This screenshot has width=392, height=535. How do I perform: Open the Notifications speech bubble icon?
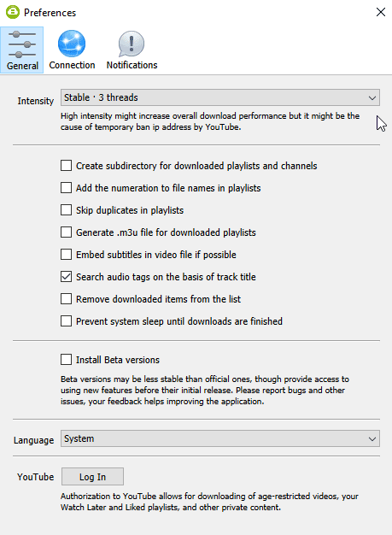132,44
